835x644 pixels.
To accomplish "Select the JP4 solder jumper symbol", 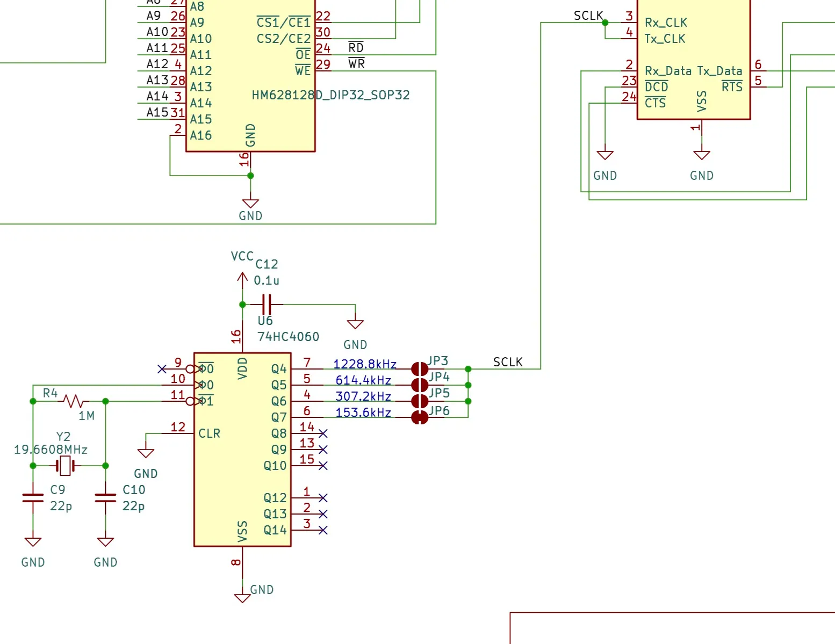I will (x=420, y=385).
